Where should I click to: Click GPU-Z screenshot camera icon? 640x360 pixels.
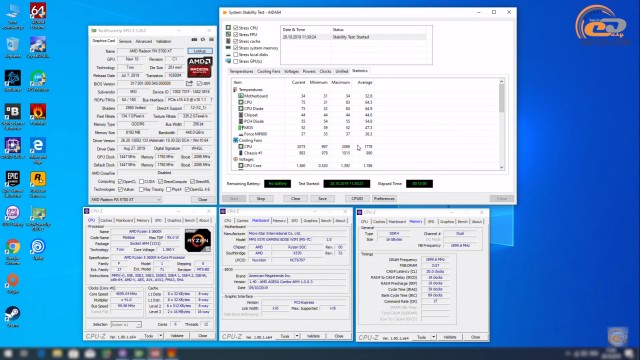tap(194, 40)
